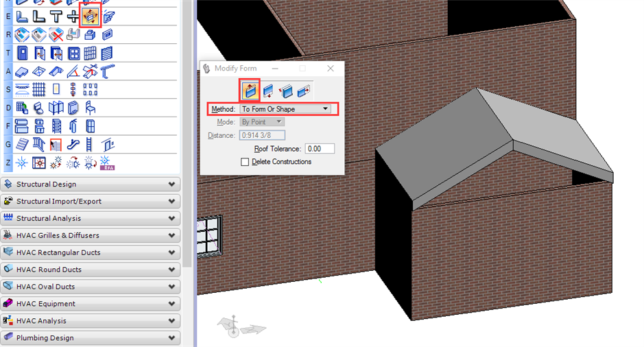Select the T-shaped wall join tool in row E

56,17
